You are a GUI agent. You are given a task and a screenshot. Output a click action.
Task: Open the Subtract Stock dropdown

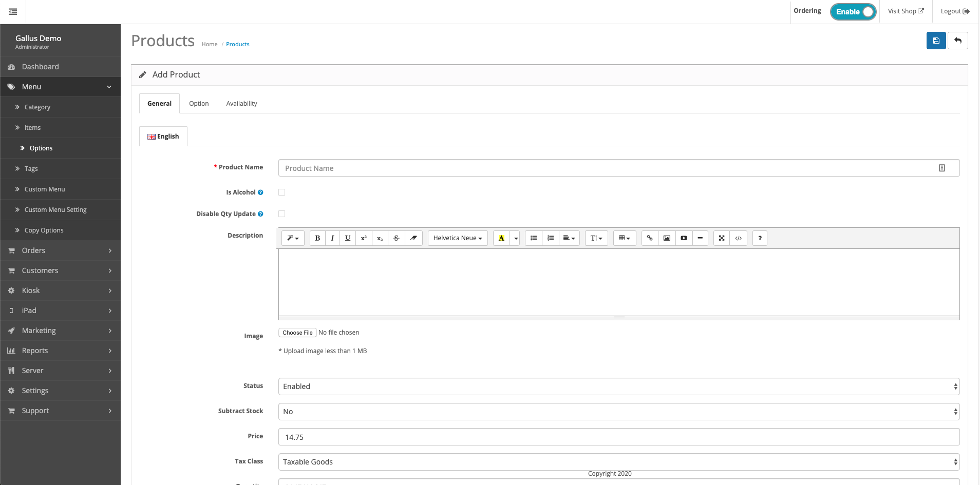tap(619, 412)
